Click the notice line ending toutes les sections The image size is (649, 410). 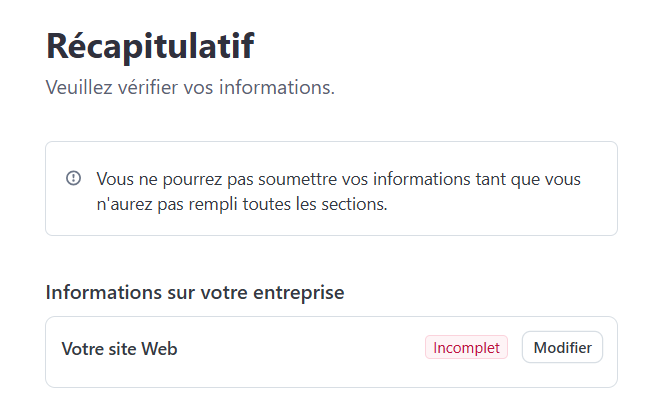tap(241, 205)
